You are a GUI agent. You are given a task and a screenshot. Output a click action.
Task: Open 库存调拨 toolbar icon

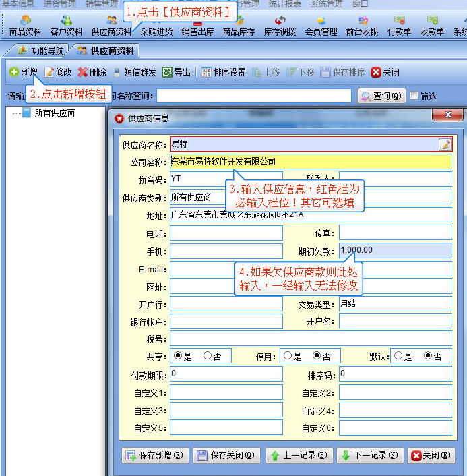pos(280,26)
